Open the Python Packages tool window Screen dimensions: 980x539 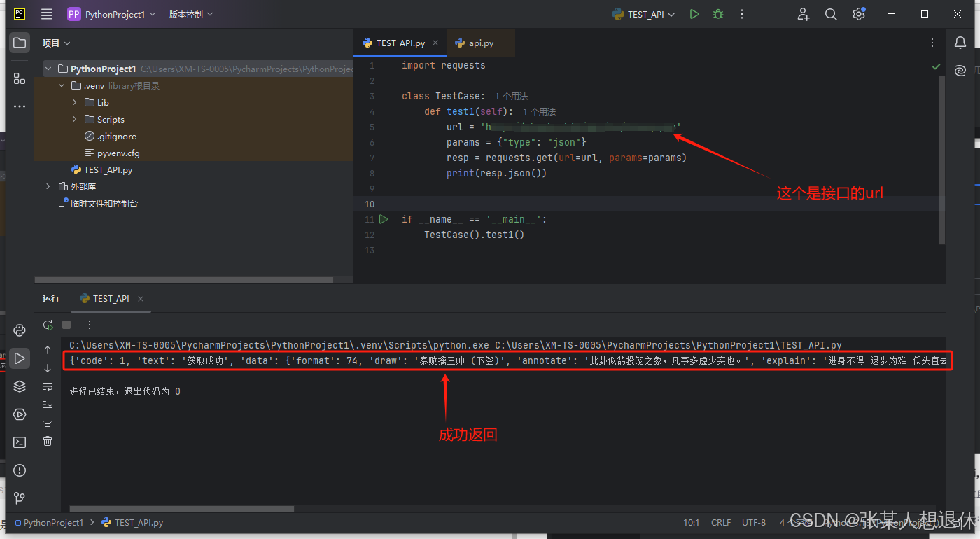point(20,330)
